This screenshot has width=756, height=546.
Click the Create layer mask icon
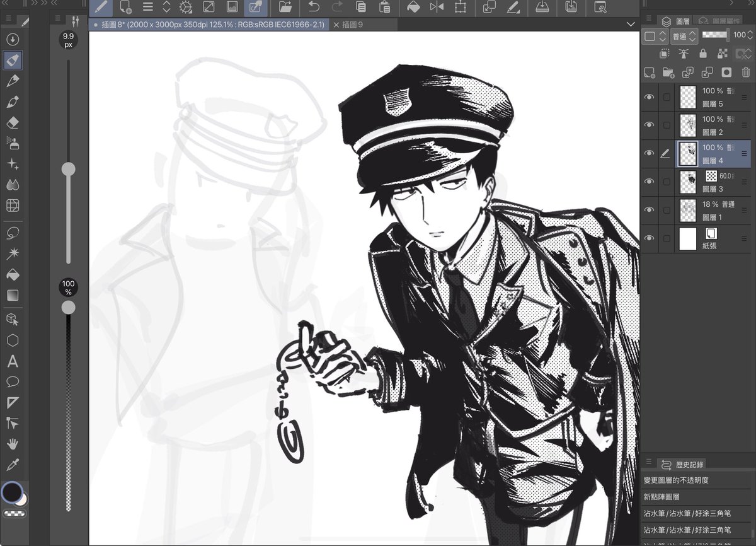click(x=726, y=73)
